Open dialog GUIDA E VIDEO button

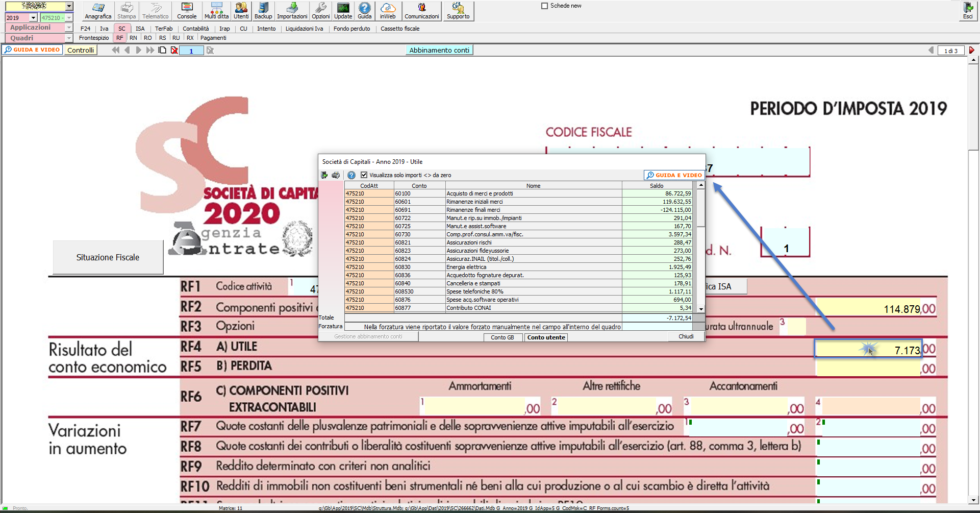pos(674,175)
